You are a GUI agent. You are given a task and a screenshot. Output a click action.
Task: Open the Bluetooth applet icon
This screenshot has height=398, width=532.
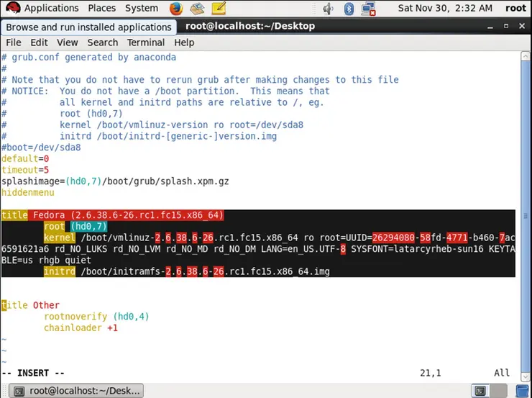coord(349,9)
